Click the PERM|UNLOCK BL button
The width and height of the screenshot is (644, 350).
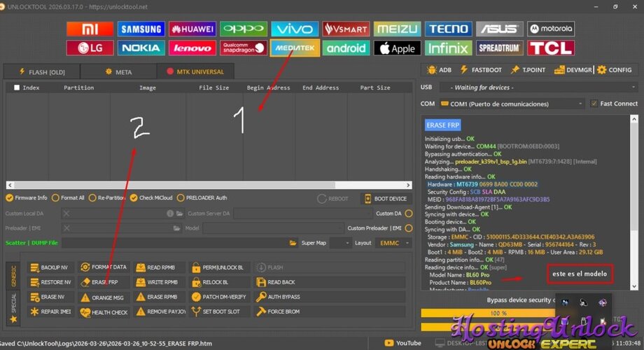click(x=218, y=267)
